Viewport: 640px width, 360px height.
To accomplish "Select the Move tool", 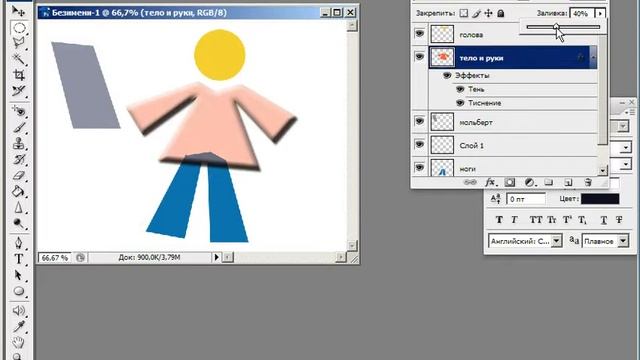I will tap(18, 11).
